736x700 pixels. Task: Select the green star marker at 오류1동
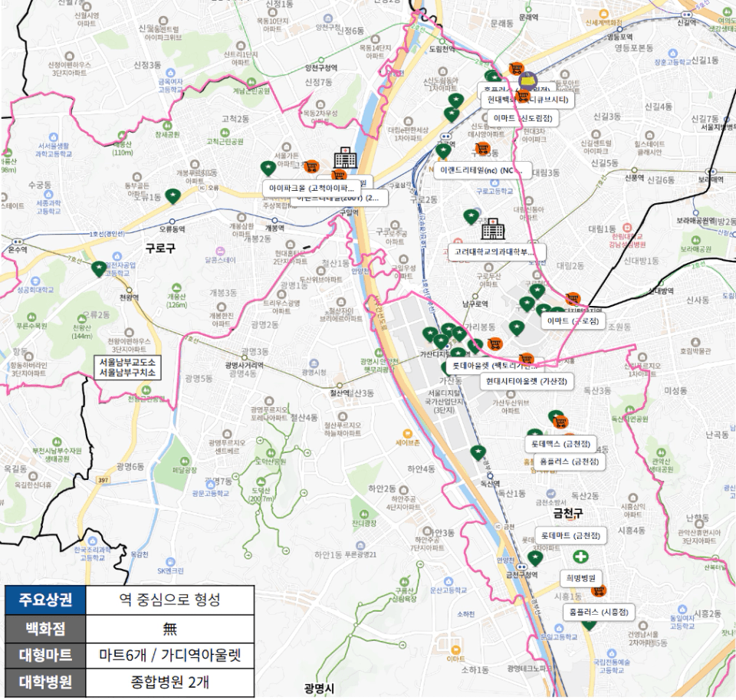coord(172,196)
